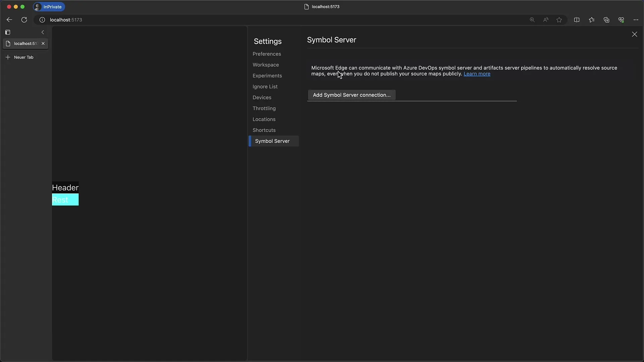Close the DevTools Settings panel

pyautogui.click(x=634, y=34)
